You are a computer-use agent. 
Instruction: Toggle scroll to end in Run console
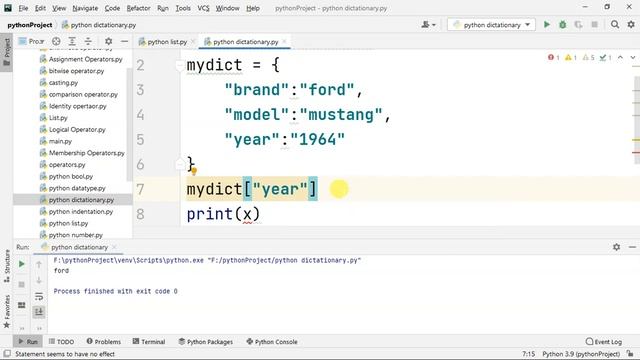pos(39,312)
